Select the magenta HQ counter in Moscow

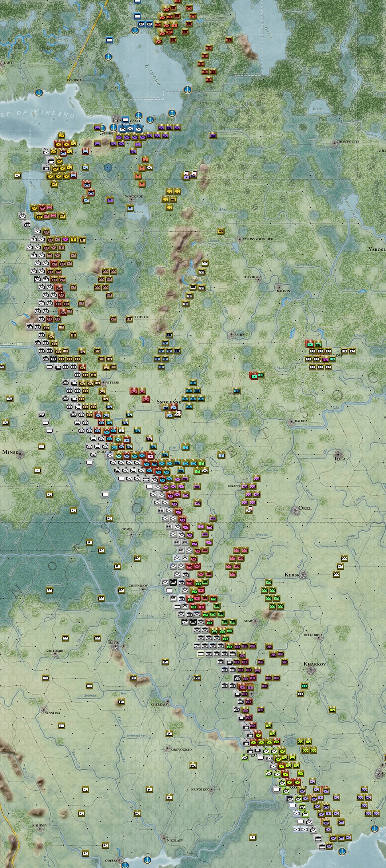(325, 359)
